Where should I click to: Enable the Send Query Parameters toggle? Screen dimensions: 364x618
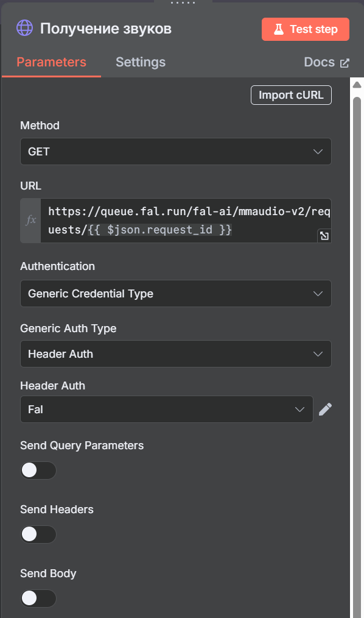pyautogui.click(x=38, y=470)
